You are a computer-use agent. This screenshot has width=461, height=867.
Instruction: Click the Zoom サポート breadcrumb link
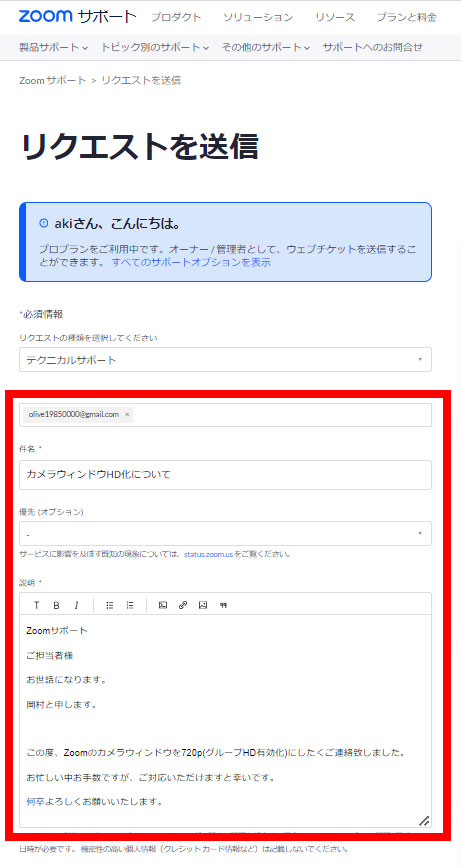(x=53, y=81)
